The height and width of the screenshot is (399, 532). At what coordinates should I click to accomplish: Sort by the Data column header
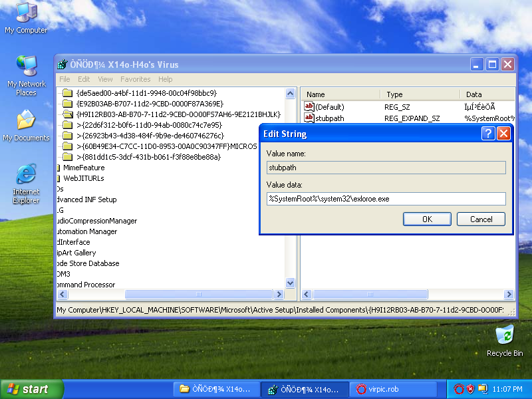[x=487, y=94]
